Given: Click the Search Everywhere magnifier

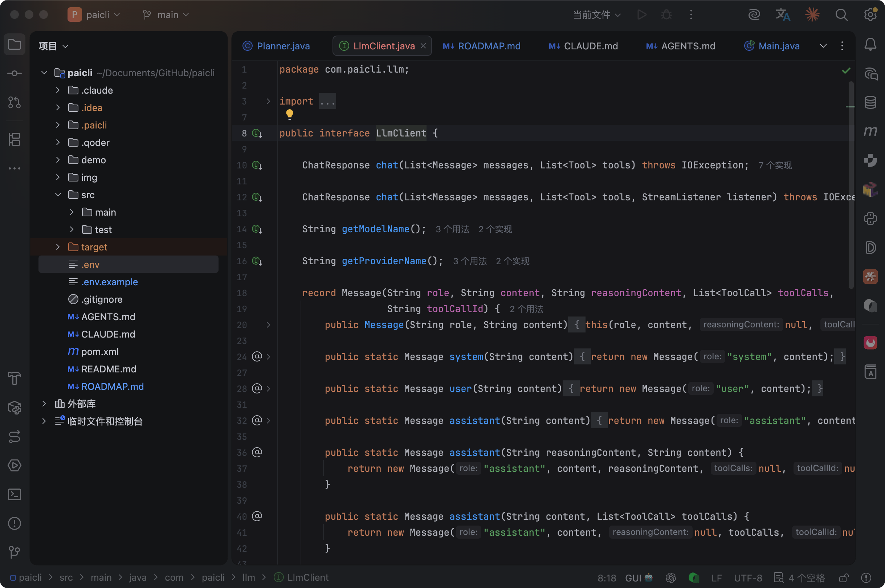Looking at the screenshot, I should pos(841,15).
